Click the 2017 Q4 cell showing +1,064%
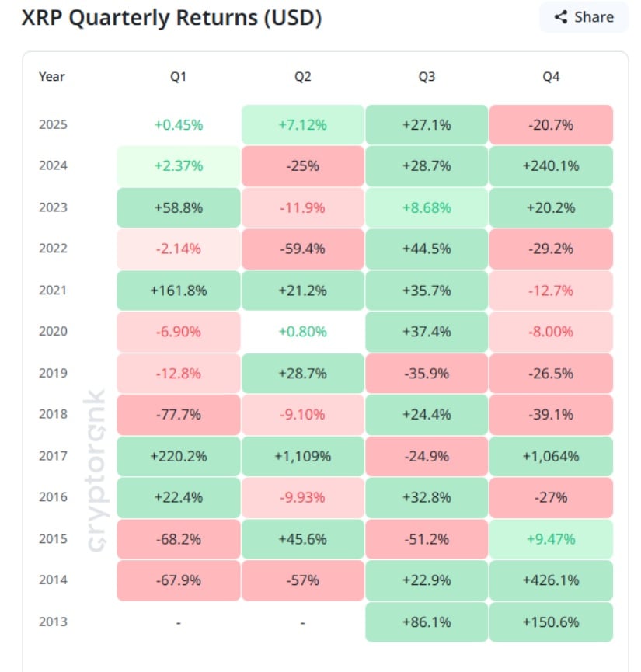 coord(551,456)
